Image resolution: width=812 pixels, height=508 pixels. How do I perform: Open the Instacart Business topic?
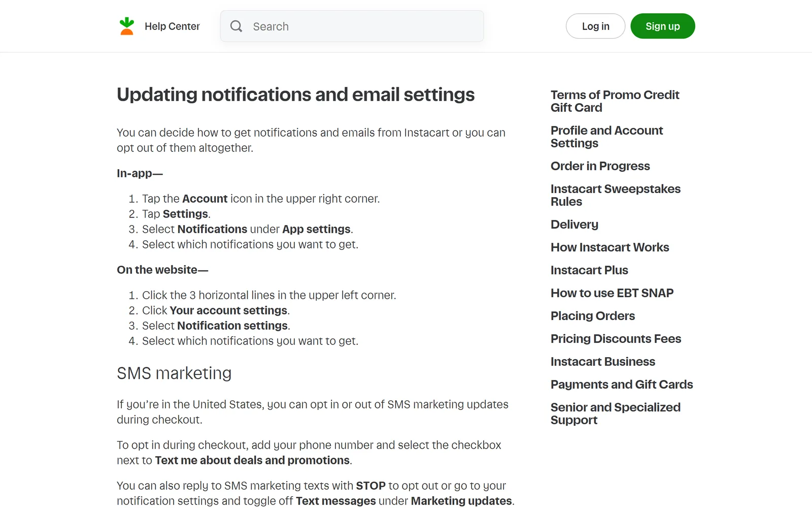coord(603,362)
